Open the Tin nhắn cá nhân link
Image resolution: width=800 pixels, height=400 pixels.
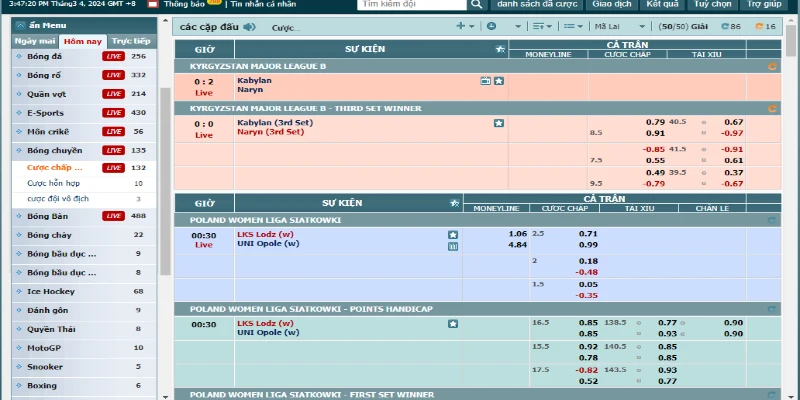263,4
